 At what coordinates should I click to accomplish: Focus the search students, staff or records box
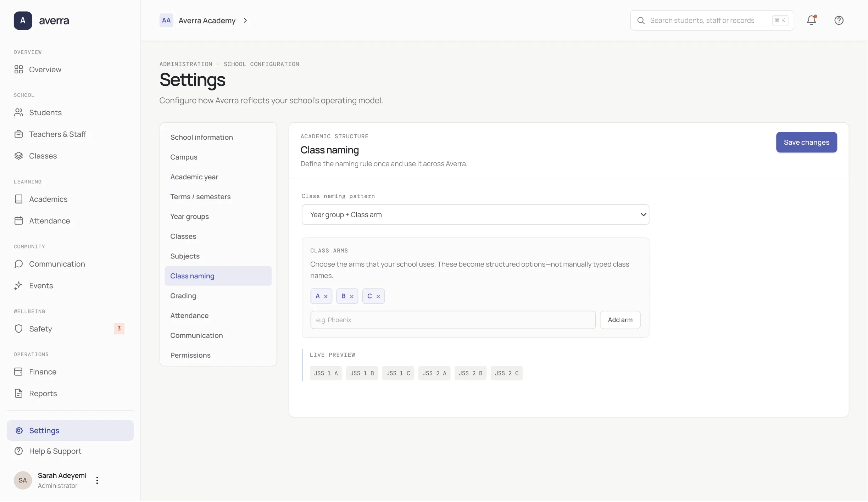(x=712, y=20)
